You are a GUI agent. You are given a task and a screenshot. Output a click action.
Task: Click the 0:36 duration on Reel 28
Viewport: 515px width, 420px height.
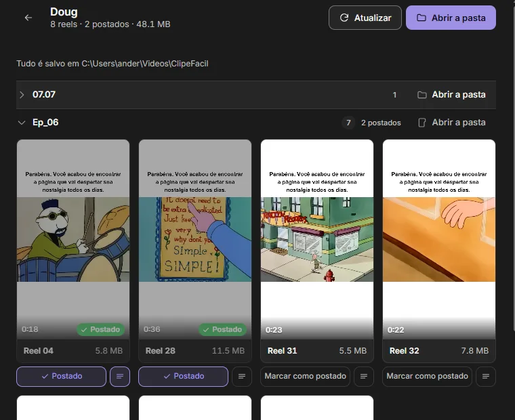[152, 329]
